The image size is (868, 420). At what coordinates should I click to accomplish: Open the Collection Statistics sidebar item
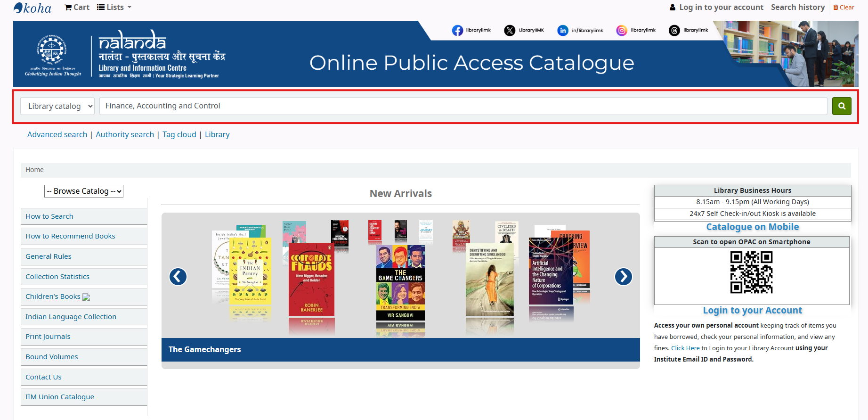pyautogui.click(x=57, y=277)
